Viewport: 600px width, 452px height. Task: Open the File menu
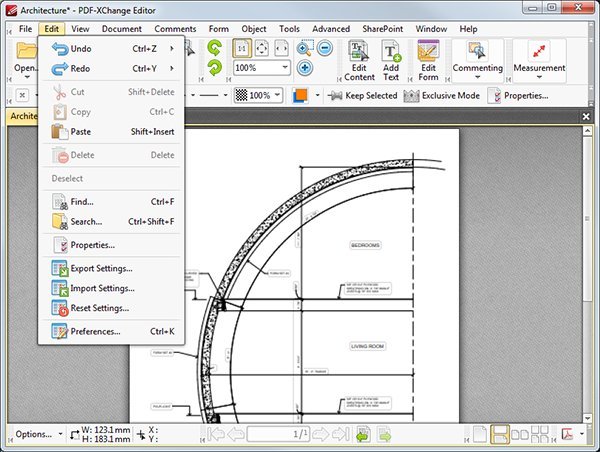tap(26, 29)
